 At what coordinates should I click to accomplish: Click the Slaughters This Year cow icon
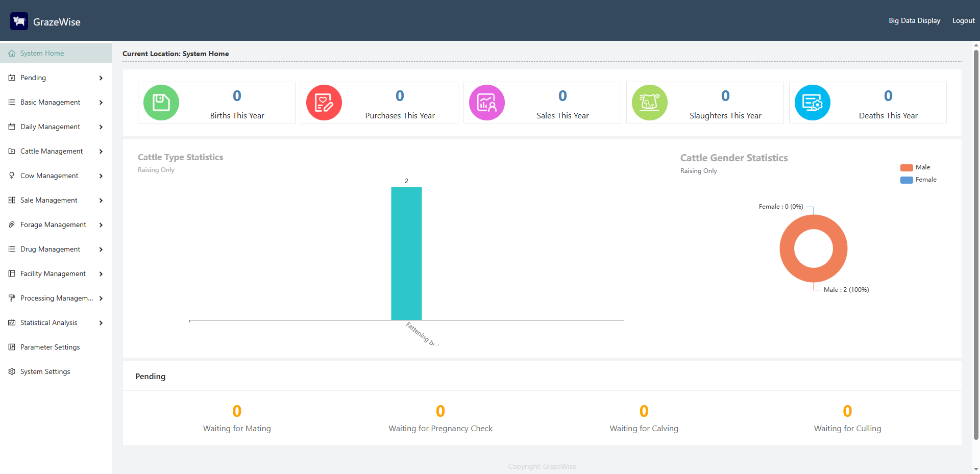coord(650,103)
